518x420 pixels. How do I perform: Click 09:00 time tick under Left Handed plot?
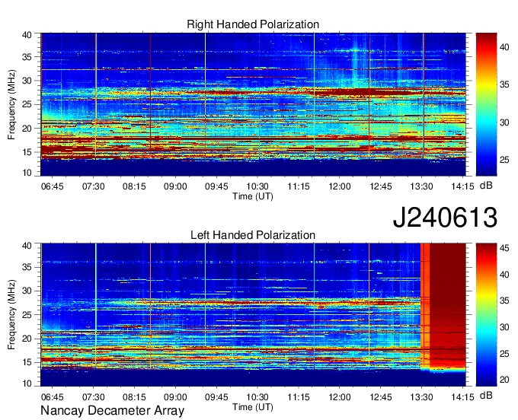point(175,397)
